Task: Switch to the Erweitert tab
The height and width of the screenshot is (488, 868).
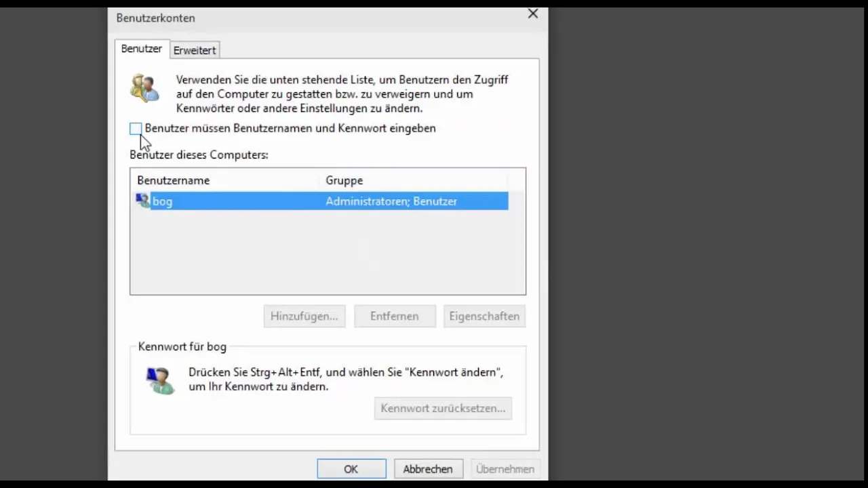Action: click(x=195, y=50)
